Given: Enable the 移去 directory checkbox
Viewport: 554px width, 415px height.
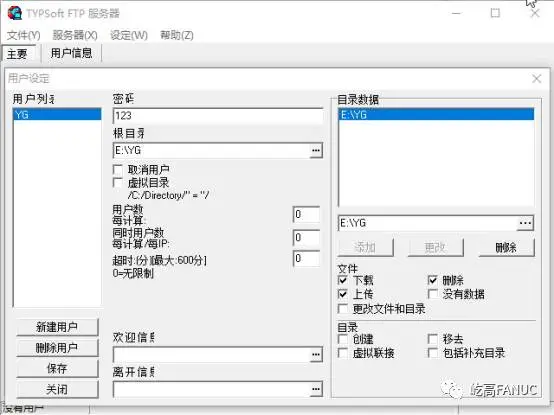Looking at the screenshot, I should coord(432,339).
